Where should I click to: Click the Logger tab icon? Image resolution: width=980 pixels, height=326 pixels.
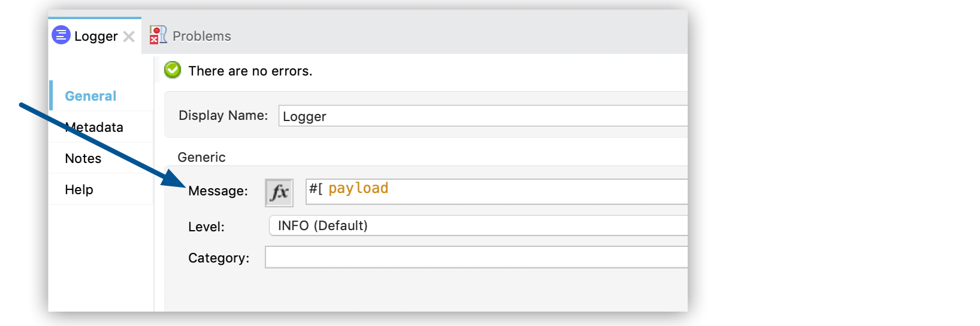pyautogui.click(x=61, y=35)
